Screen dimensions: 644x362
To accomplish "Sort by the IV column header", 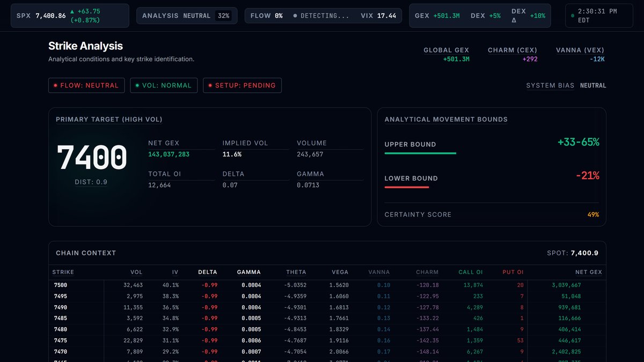I will [175, 272].
